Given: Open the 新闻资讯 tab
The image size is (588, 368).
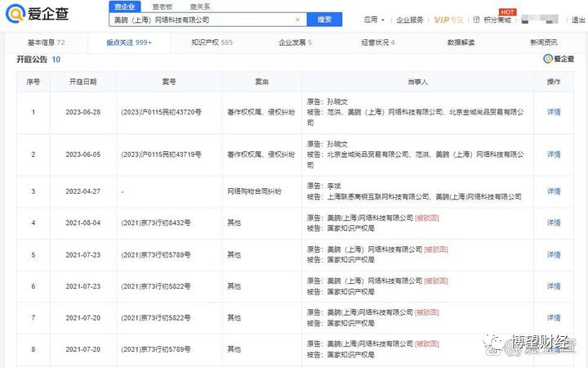Looking at the screenshot, I should tap(544, 42).
